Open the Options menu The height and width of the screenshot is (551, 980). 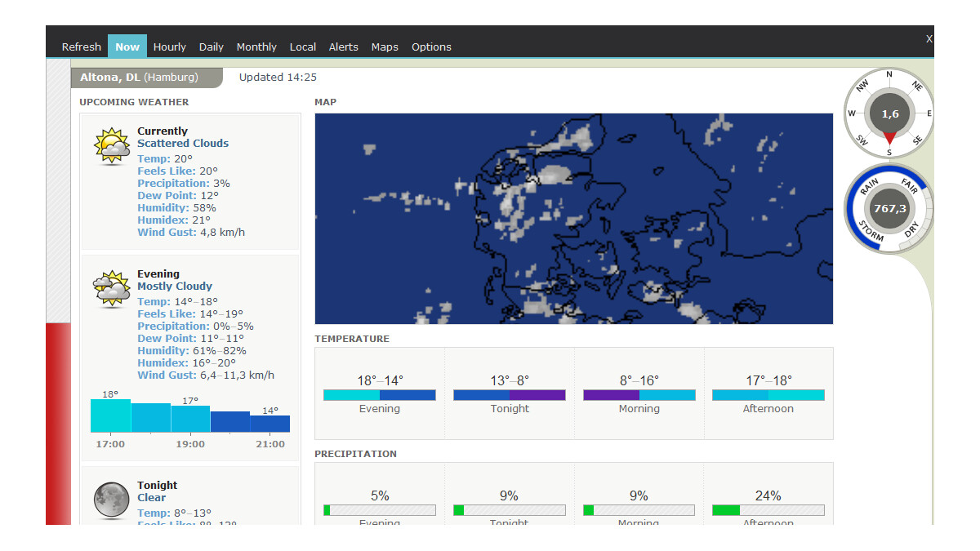[x=431, y=47]
